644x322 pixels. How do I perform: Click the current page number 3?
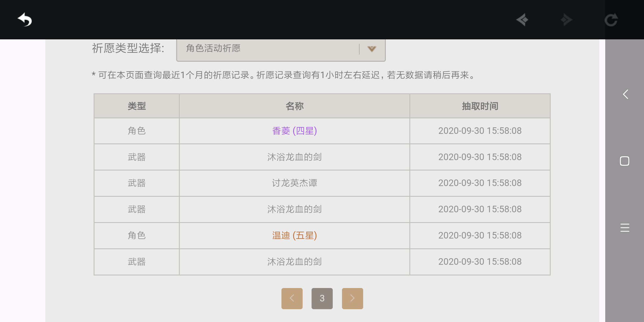click(322, 298)
